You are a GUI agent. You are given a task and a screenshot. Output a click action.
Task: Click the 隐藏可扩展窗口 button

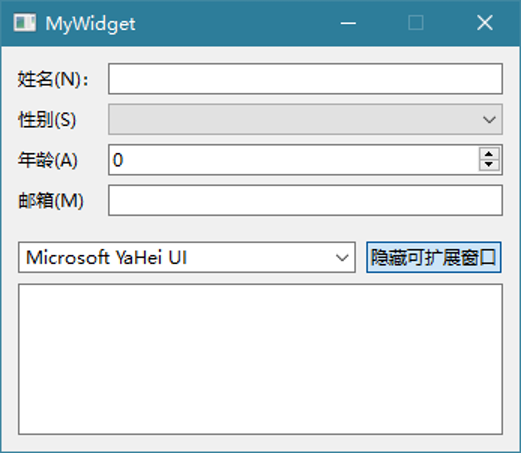click(434, 257)
